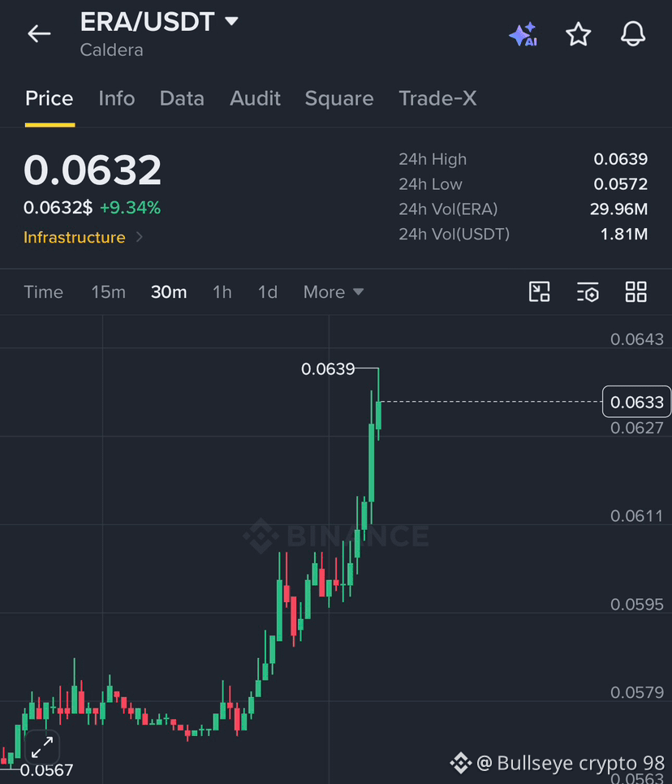Select the 1h interval
Image resolution: width=672 pixels, height=784 pixels.
point(222,292)
